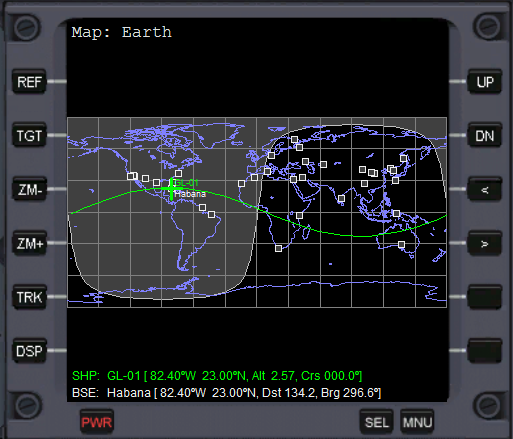This screenshot has width=513, height=439.
Task: Click the base marker in East Africa
Action: pyautogui.click(x=299, y=216)
